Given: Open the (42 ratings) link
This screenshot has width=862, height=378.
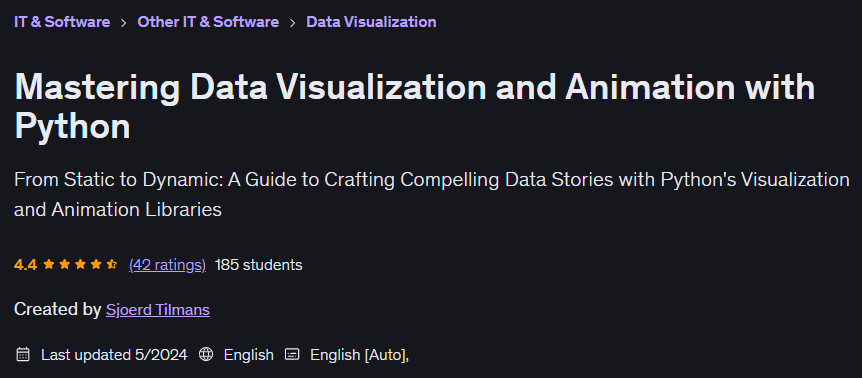Looking at the screenshot, I should [167, 265].
